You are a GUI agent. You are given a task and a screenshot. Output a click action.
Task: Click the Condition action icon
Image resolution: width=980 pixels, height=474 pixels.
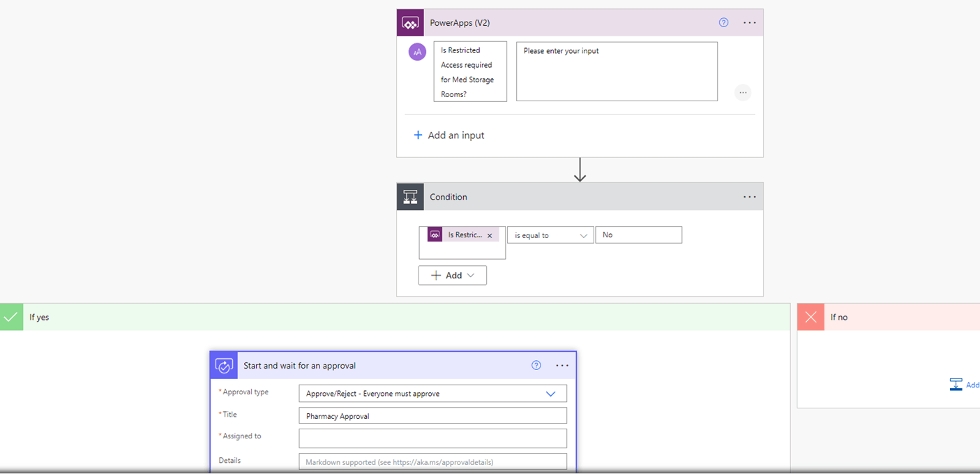pyautogui.click(x=410, y=197)
